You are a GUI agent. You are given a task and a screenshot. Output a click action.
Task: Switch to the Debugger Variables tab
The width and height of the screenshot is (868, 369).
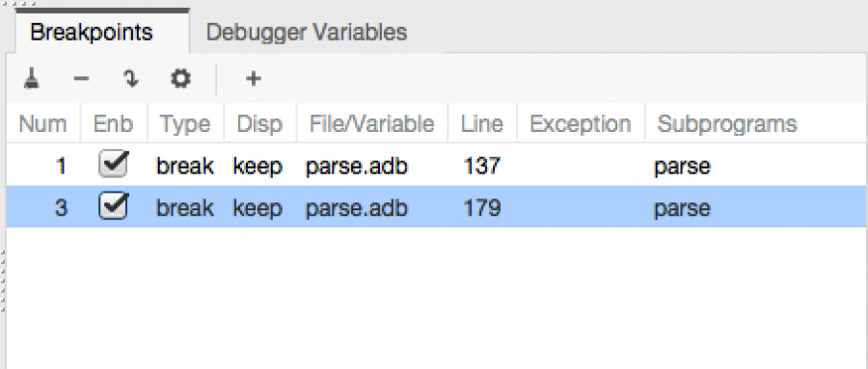(x=307, y=32)
